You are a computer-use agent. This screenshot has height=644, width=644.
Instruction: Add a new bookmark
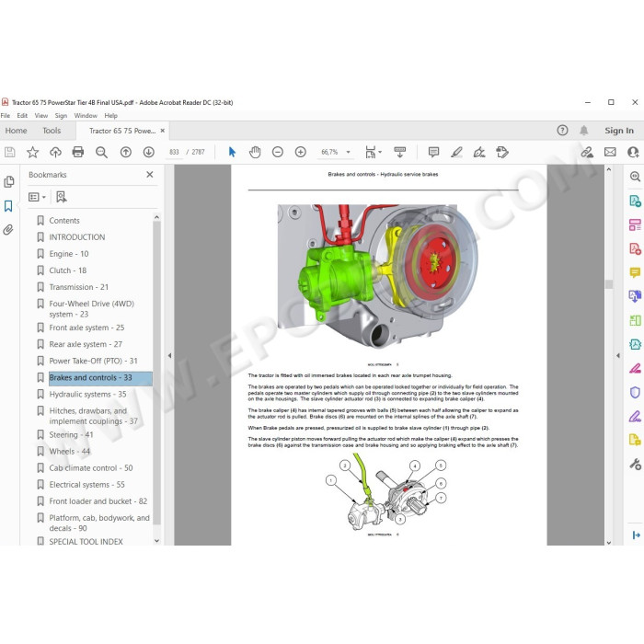pyautogui.click(x=62, y=197)
